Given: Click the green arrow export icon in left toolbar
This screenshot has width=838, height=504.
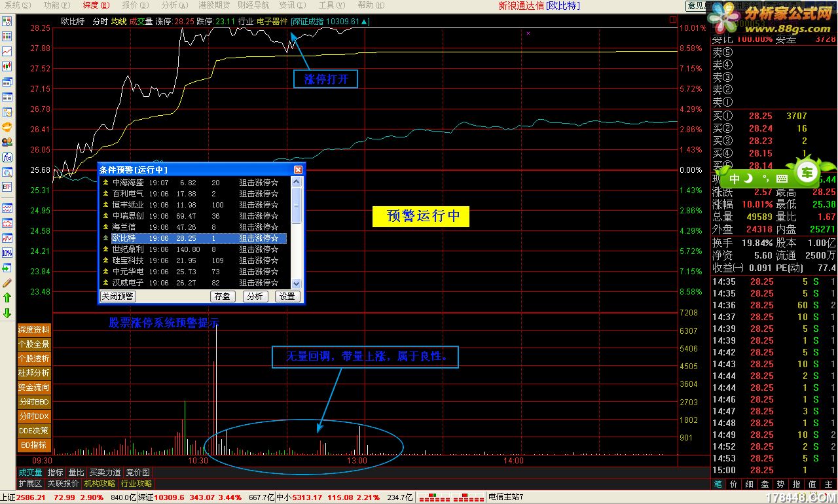Looking at the screenshot, I should pyautogui.click(x=7, y=268).
